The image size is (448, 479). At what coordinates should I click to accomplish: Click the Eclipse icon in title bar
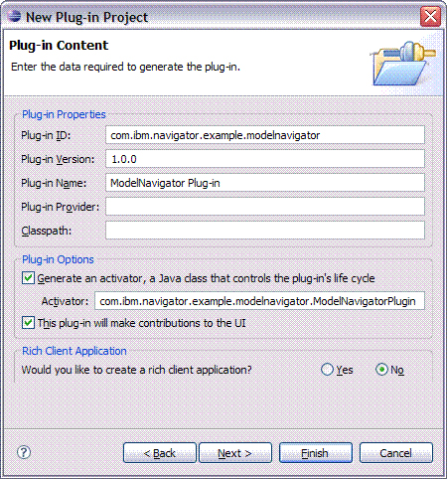click(14, 16)
